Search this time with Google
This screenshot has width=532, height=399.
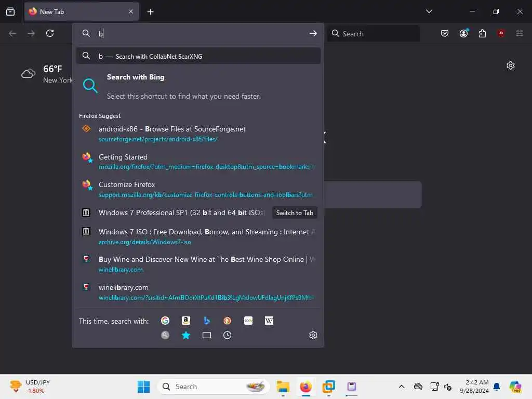point(165,321)
